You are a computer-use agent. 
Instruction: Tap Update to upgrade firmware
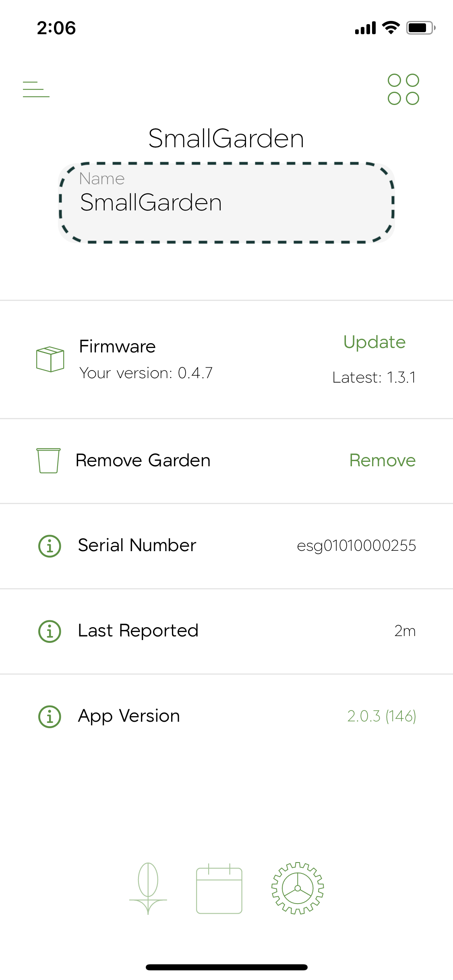374,342
